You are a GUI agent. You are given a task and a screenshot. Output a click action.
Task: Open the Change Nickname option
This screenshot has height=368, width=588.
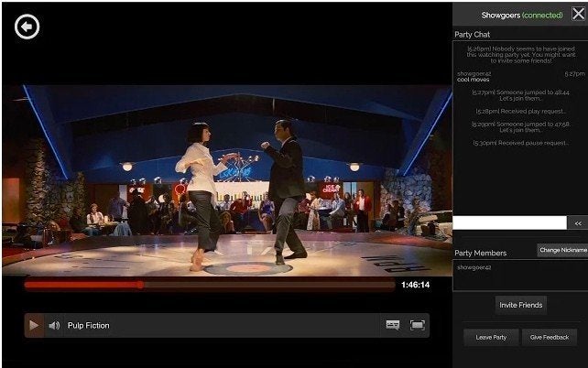(563, 250)
